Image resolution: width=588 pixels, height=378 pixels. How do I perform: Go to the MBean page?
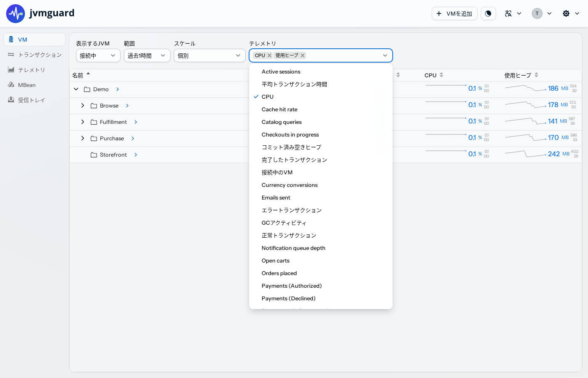pos(34,85)
